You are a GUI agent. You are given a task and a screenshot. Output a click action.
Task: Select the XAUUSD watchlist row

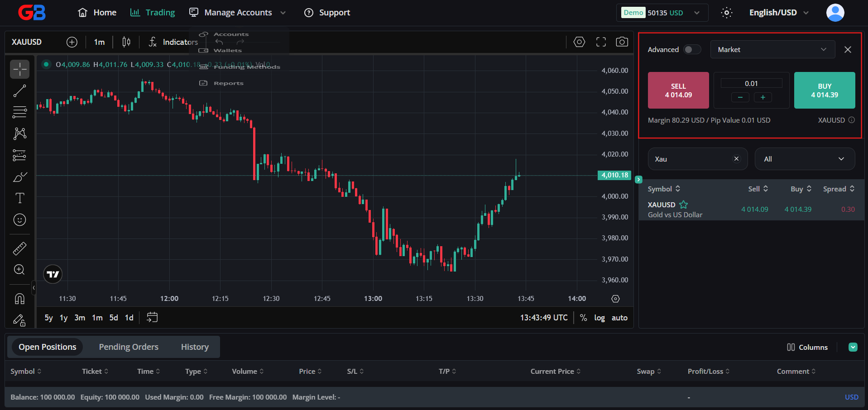point(751,210)
